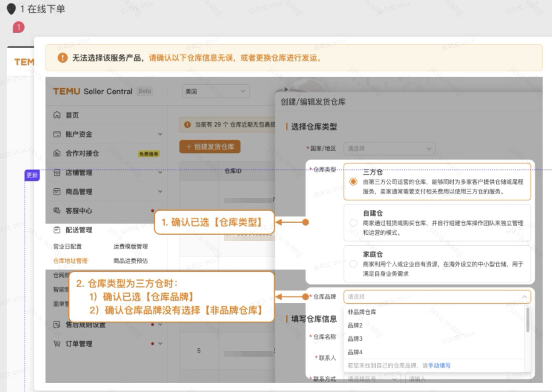
Task: Click the icon beside 售后规则设置
Action: point(57,324)
